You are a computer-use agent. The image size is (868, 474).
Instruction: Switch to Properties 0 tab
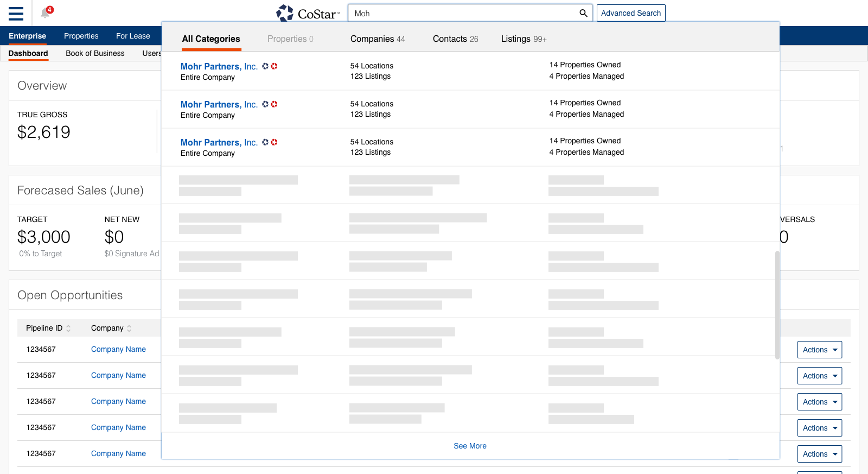tap(290, 39)
